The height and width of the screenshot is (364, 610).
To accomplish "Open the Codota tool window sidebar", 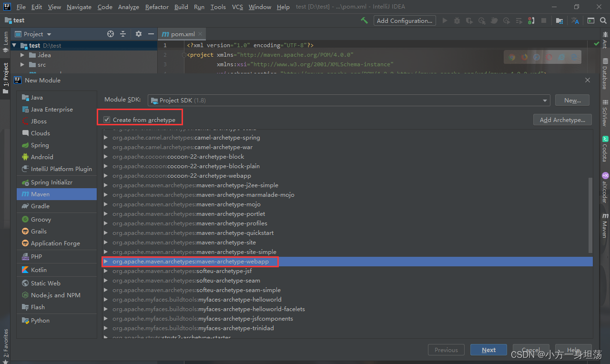I will click(x=605, y=149).
